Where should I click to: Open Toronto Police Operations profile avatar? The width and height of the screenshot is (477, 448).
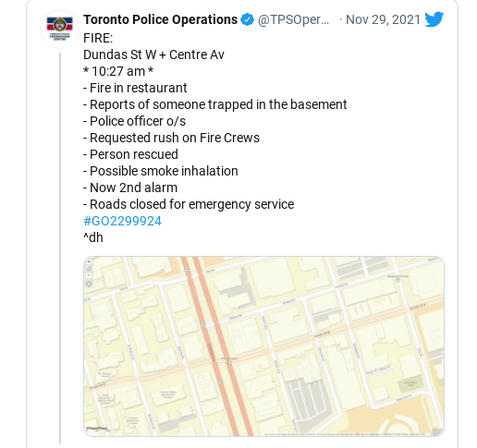[x=60, y=29]
